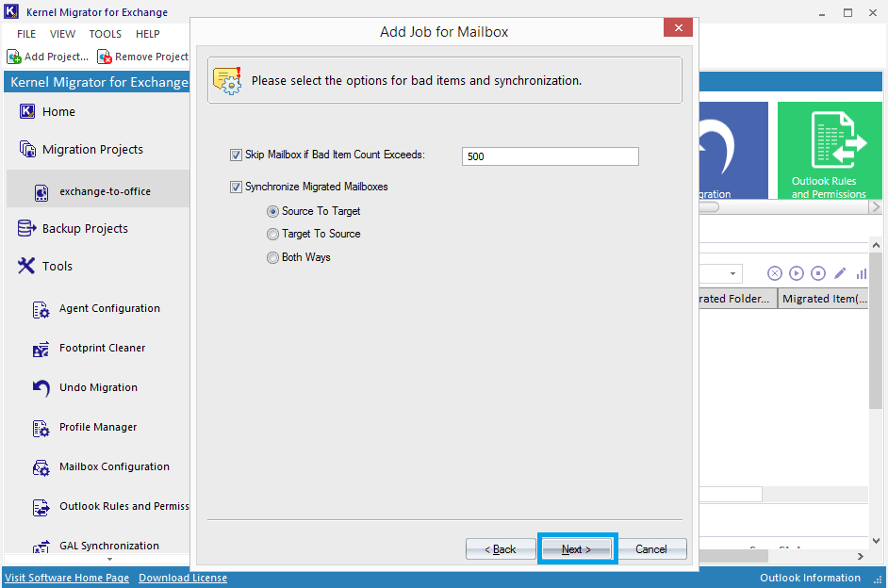
Task: Close the Add Job for Mailbox dialog
Action: pyautogui.click(x=678, y=27)
